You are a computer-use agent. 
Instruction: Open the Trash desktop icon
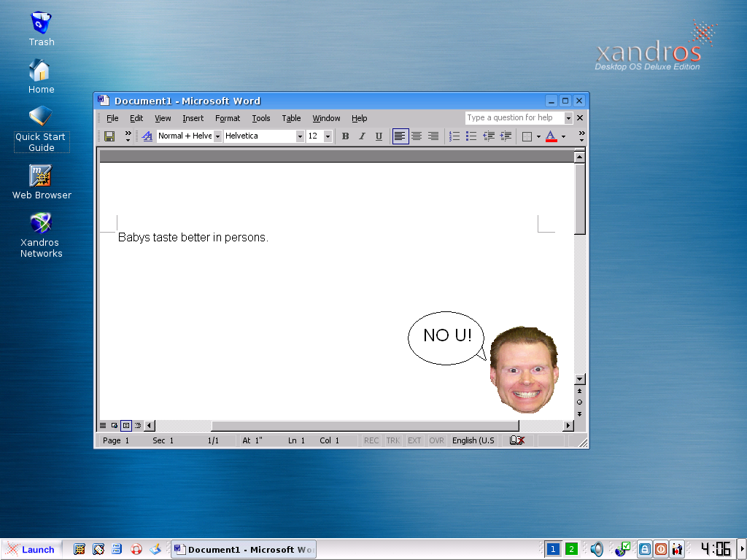41,29
